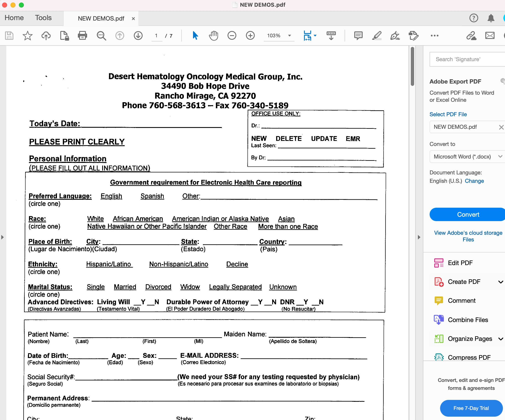Expand the Organize Pages options

click(500, 339)
